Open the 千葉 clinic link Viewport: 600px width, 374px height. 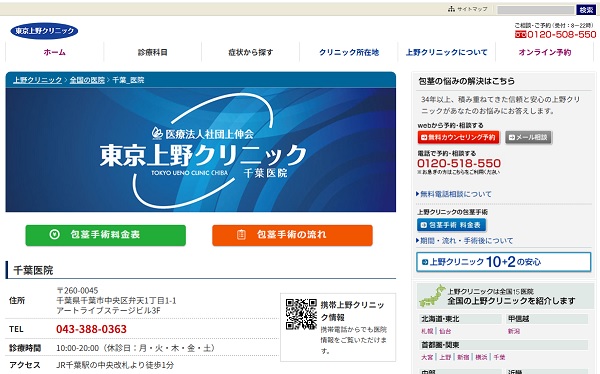(499, 357)
